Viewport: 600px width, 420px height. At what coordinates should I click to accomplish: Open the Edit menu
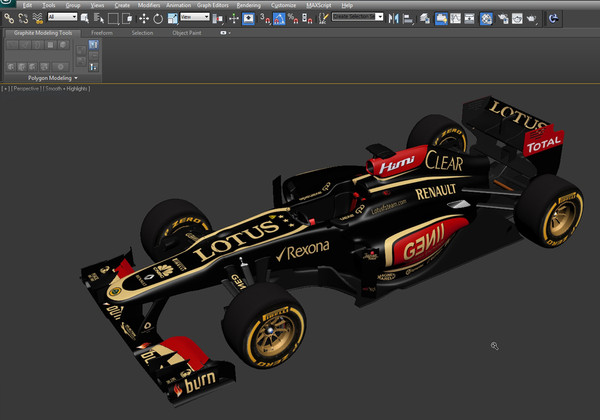[x=27, y=5]
